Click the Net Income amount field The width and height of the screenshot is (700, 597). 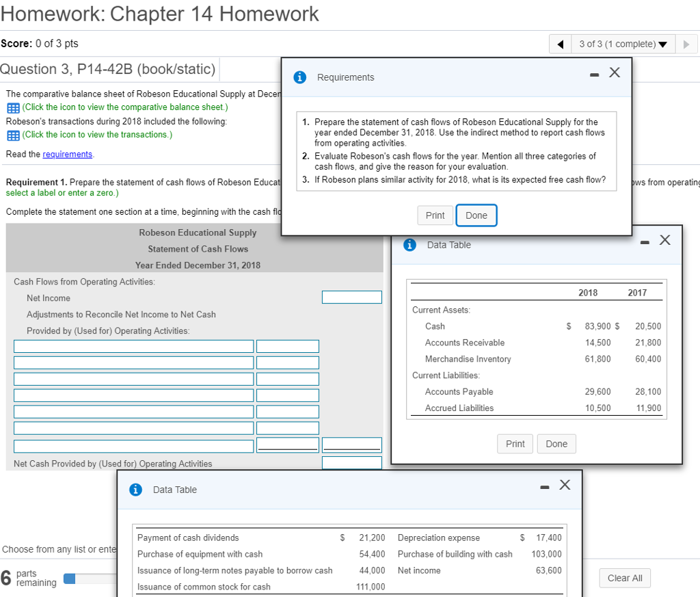[352, 297]
